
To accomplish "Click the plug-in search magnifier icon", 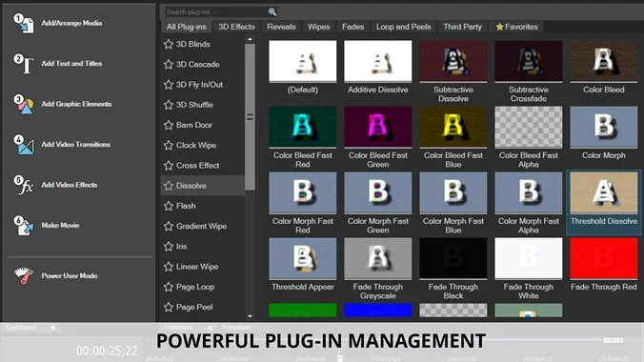I will pos(272,12).
